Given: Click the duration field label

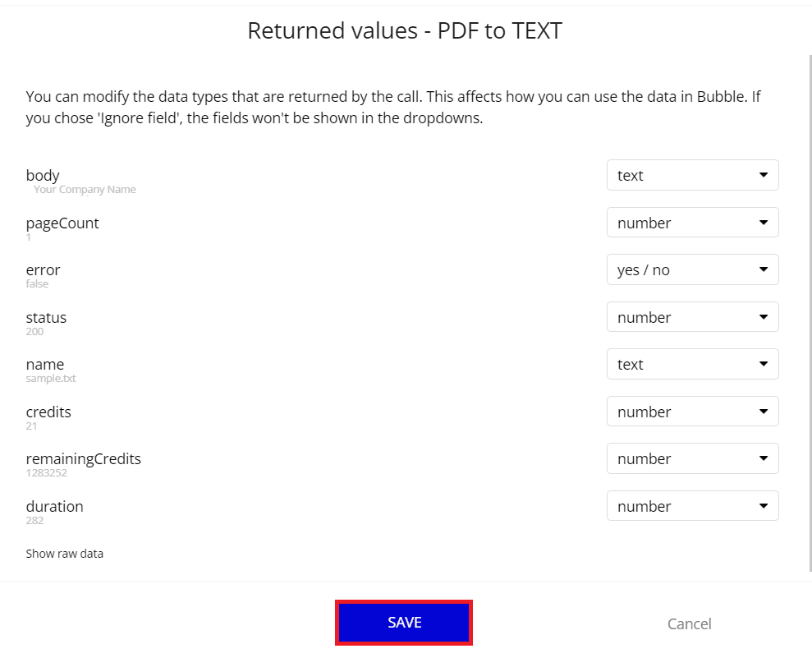Looking at the screenshot, I should click(55, 506).
